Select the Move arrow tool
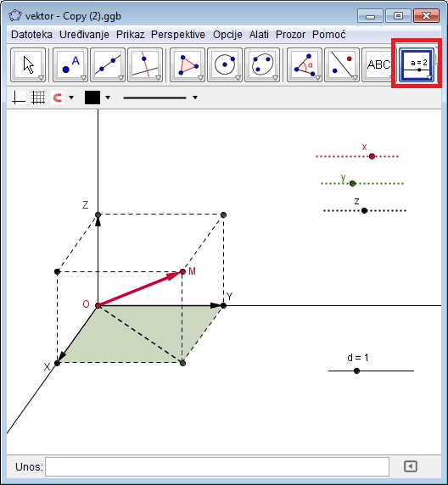This screenshot has height=485, width=448. coord(28,65)
